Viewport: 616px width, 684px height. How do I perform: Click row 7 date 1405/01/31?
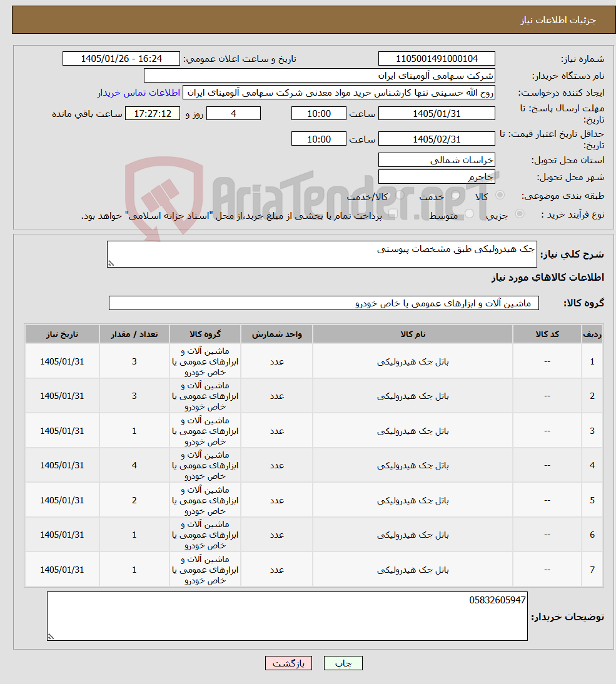tap(62, 570)
